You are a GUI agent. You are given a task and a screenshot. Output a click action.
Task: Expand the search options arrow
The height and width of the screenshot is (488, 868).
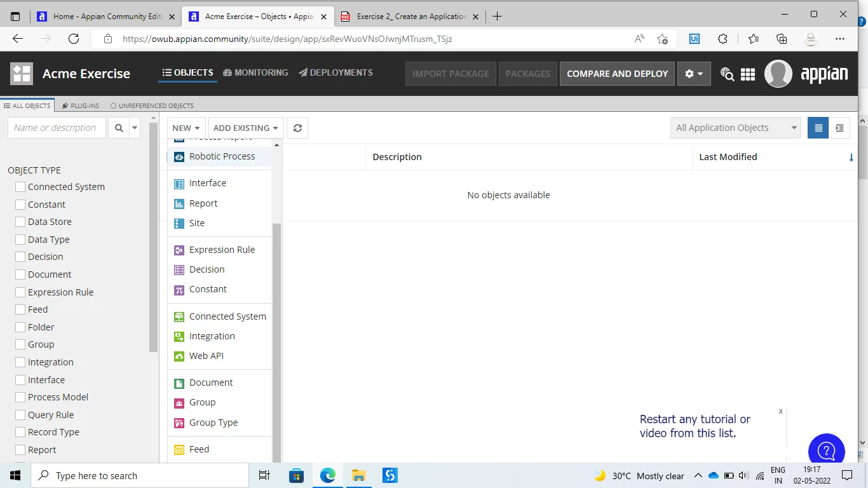[x=135, y=128]
